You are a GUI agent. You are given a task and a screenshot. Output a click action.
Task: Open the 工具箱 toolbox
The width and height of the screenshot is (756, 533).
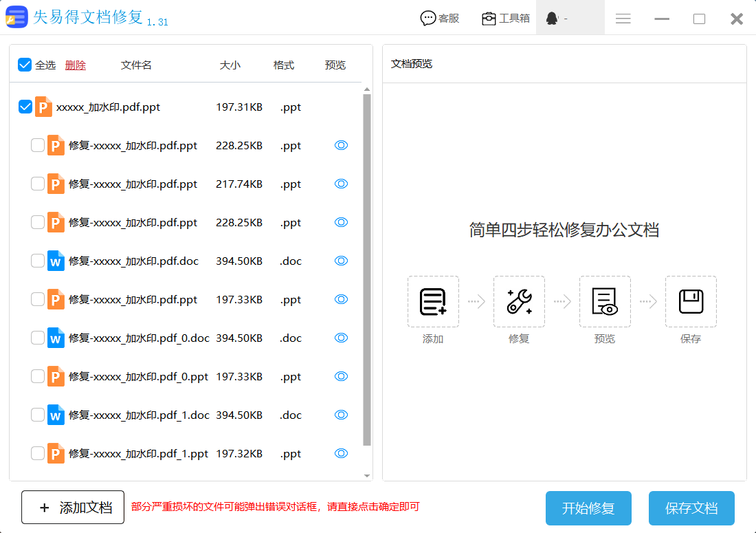click(506, 19)
